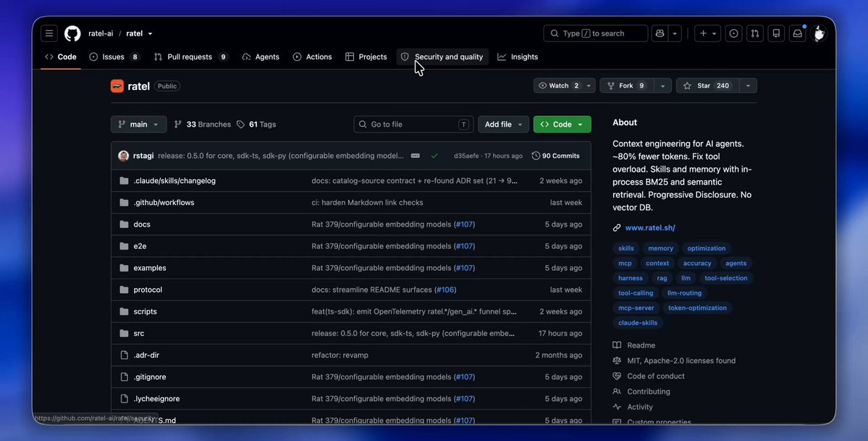Screen dimensions: 868x441
Task: Click the Type / to search box
Action: [x=595, y=33]
